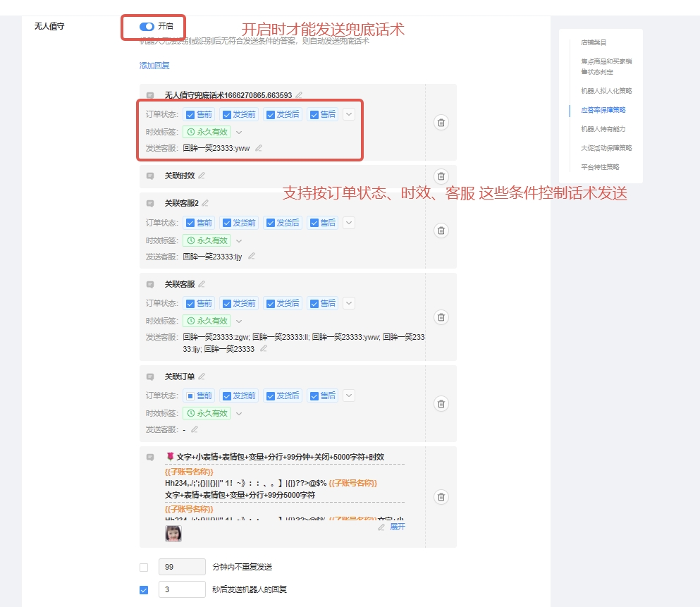Viewport: 700px width, 607px height.
Task: Uncheck 发货后 in 关联客服 card
Action: coord(271,303)
